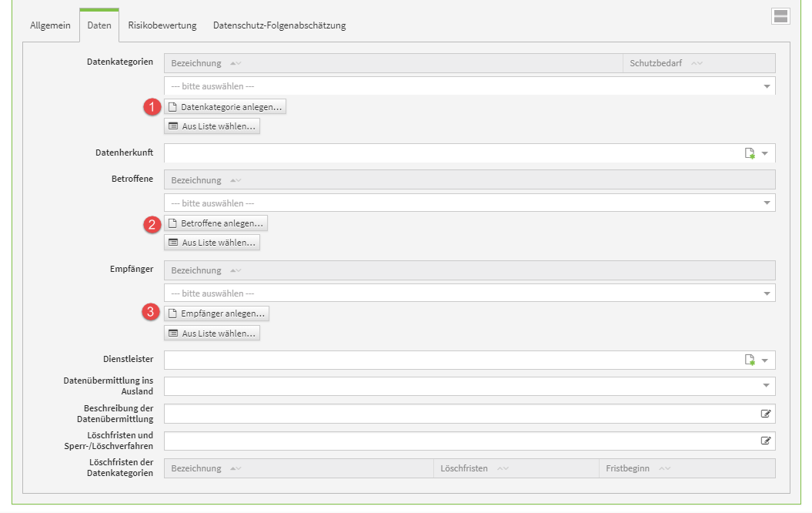
Task: Click the 'Empfänger anlegen...' button
Action: pos(216,313)
